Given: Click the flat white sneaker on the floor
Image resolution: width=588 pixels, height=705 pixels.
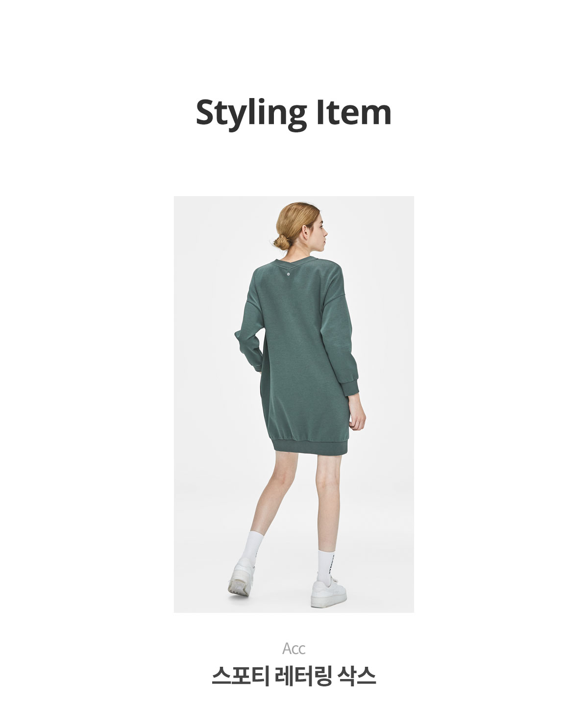Looking at the screenshot, I should click(x=328, y=593).
